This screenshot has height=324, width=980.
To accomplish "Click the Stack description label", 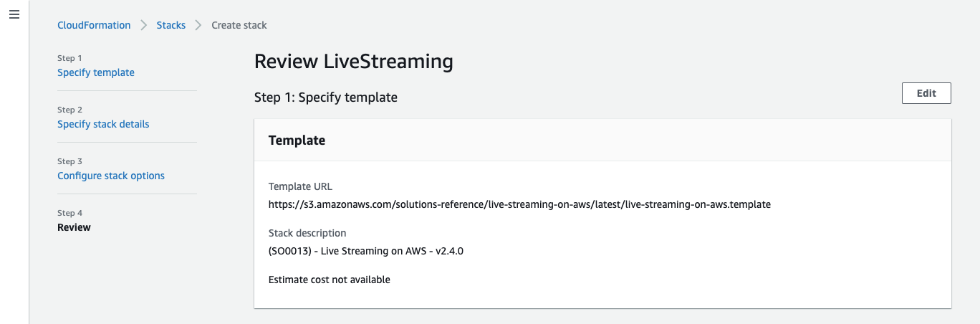I will [x=307, y=233].
